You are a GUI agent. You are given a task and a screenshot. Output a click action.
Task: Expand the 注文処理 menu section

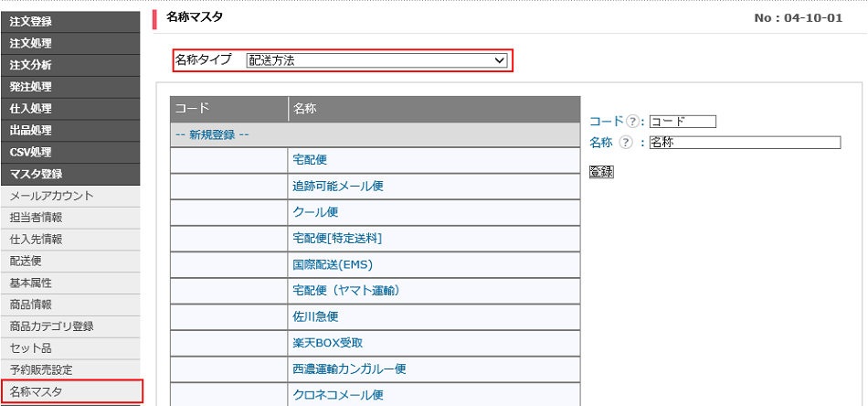[x=69, y=43]
